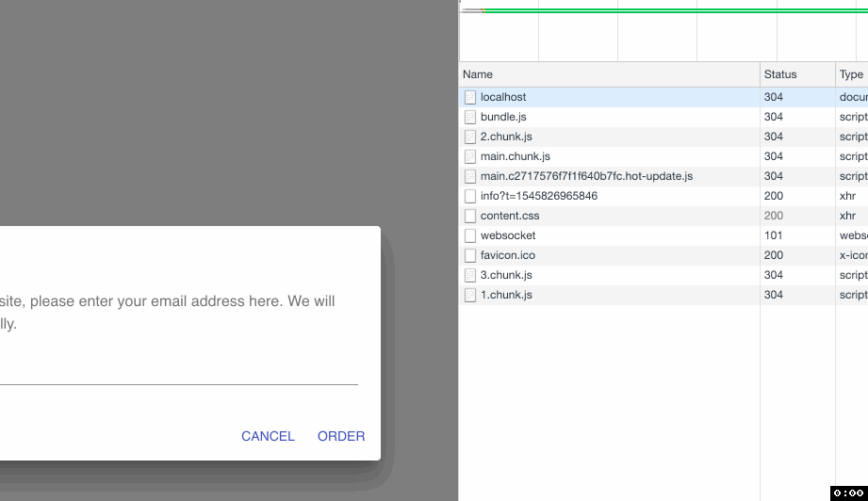
Task: Click the file icon next to 2.chunk.js
Action: point(470,137)
